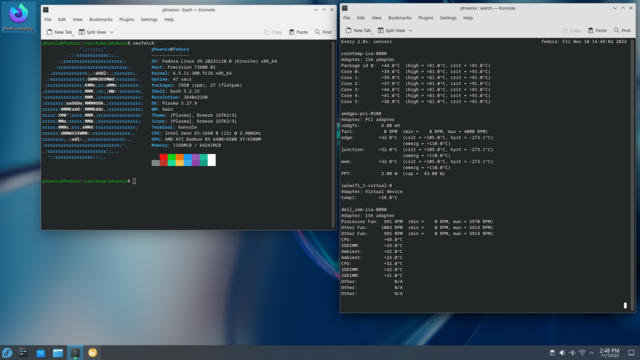
Task: Expand the Split View dropdown arrow in the bash Konsole window
Action: click(111, 32)
